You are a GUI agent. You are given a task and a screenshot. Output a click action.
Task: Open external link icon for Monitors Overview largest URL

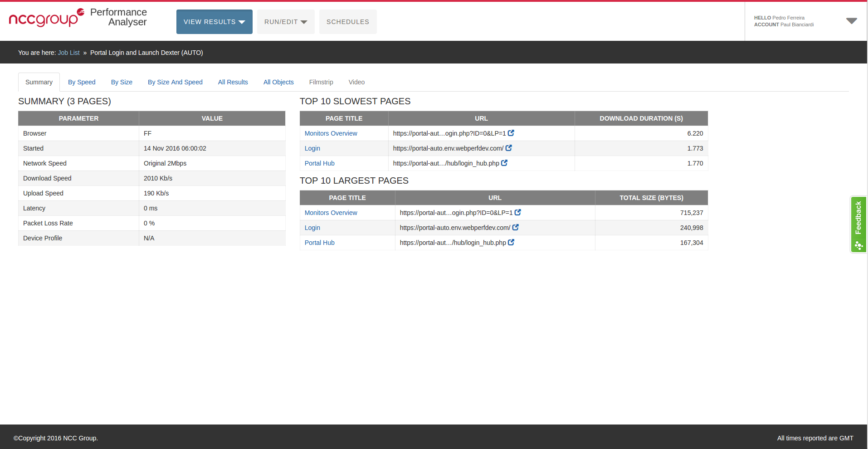518,212
